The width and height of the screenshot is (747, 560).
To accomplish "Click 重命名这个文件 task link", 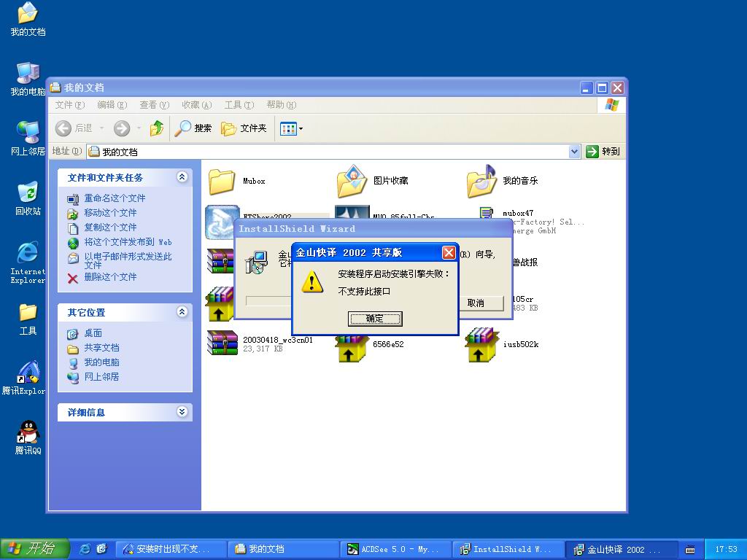I will click(115, 198).
